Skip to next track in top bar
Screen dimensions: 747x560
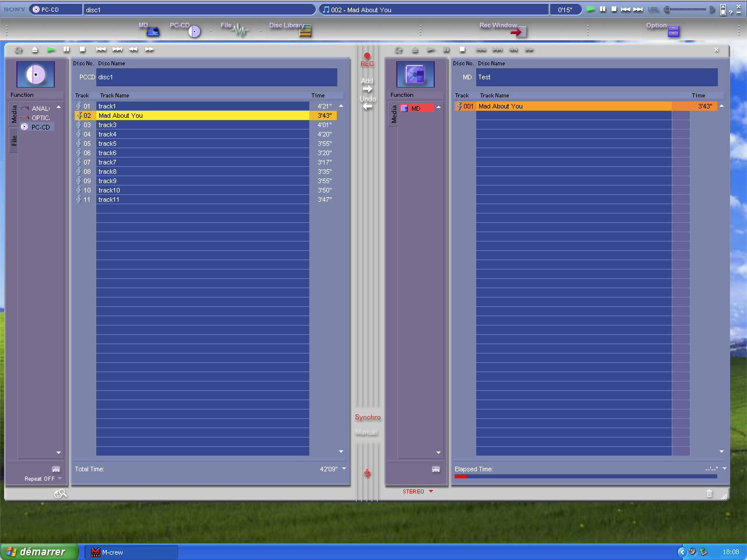click(x=638, y=9)
